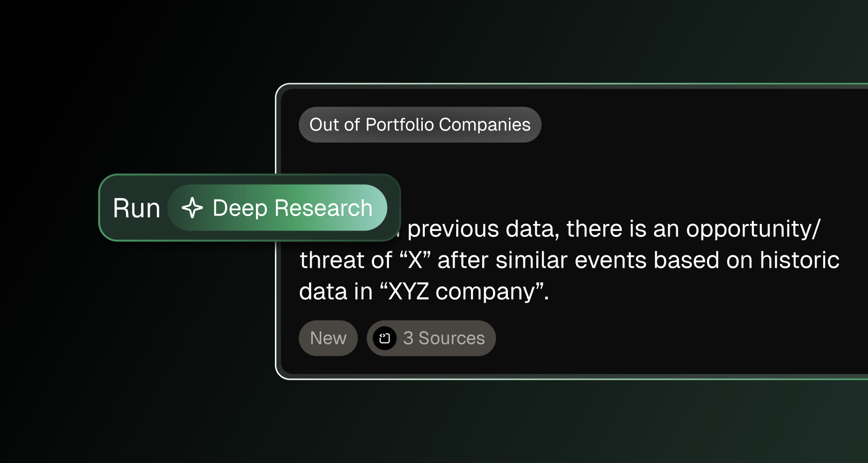
Task: Click the black circular sources icon
Action: (x=384, y=339)
